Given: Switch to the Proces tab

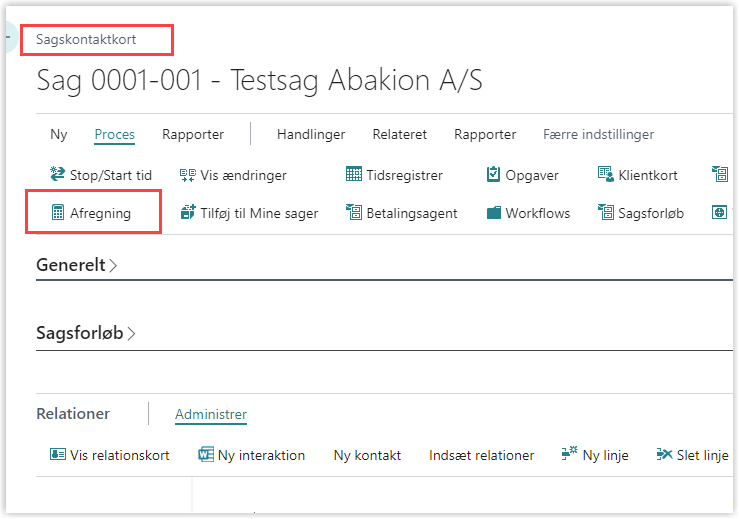Looking at the screenshot, I should point(114,134).
